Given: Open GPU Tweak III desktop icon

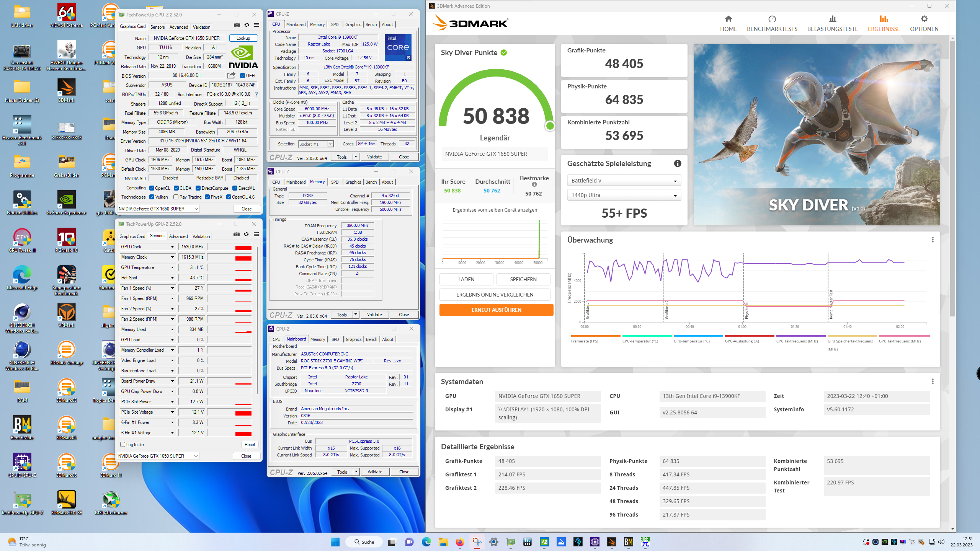Looking at the screenshot, I should 22,241.
